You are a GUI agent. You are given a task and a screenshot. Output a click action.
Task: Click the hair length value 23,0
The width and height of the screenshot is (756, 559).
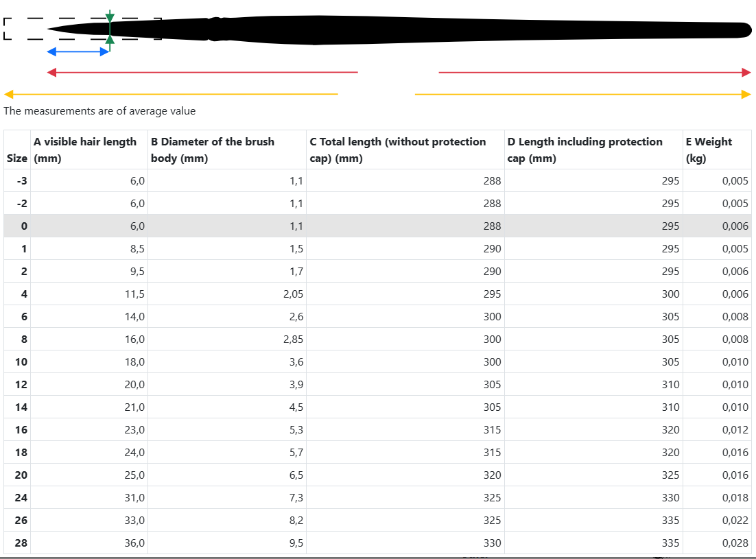pos(134,430)
